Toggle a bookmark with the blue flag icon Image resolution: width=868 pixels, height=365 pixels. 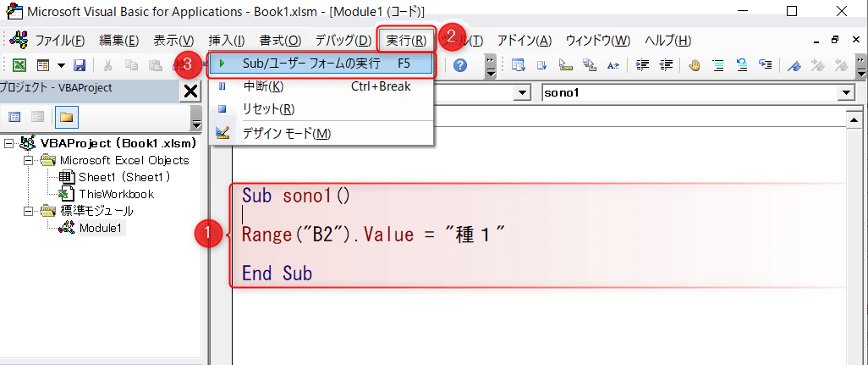point(794,65)
